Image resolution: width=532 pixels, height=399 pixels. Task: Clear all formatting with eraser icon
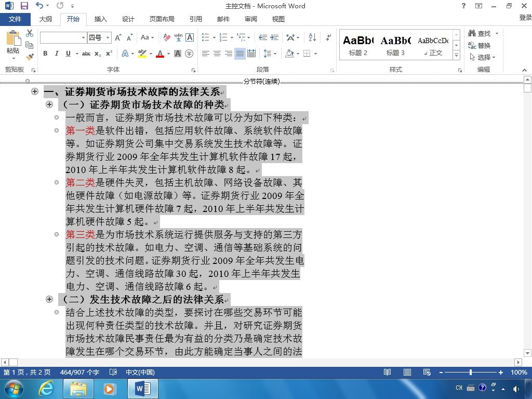tap(167, 37)
